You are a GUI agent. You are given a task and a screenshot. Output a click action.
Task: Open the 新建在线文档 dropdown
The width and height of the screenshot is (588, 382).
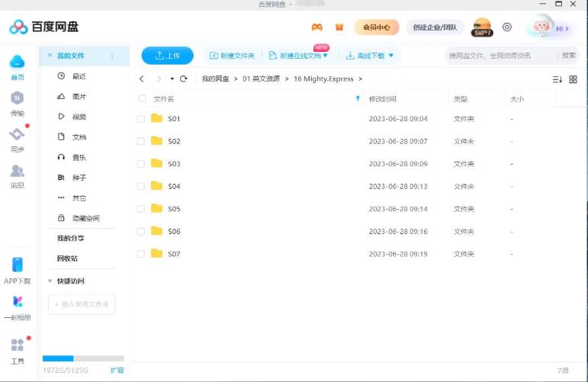click(325, 56)
